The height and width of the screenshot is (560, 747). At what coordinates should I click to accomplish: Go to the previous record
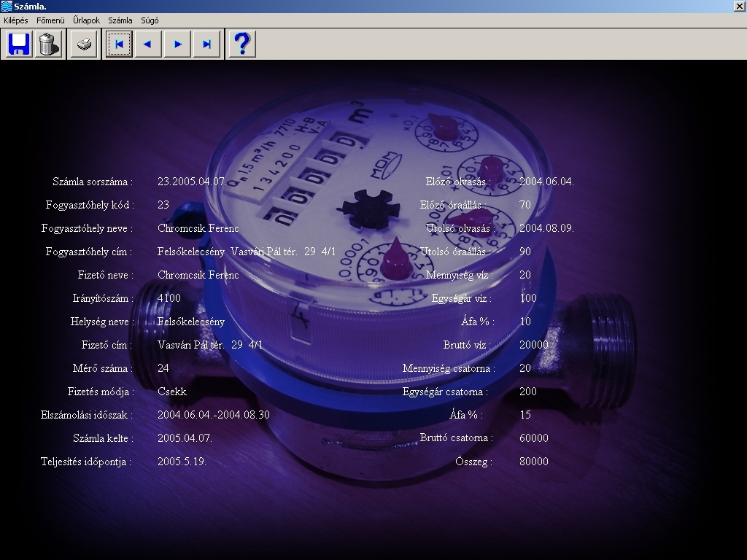point(148,44)
